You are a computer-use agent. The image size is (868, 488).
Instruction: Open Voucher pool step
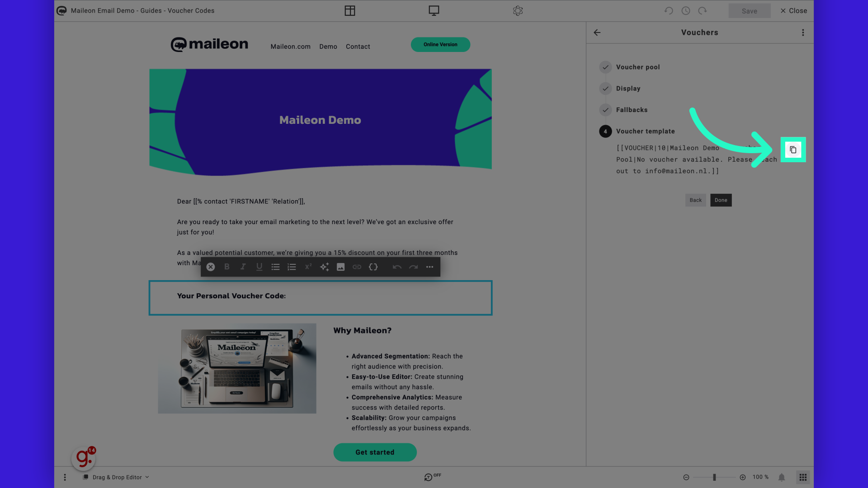[630, 67]
